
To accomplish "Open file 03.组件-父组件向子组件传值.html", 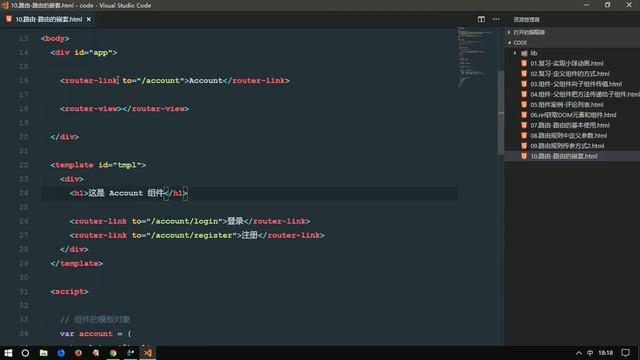I will click(x=576, y=84).
